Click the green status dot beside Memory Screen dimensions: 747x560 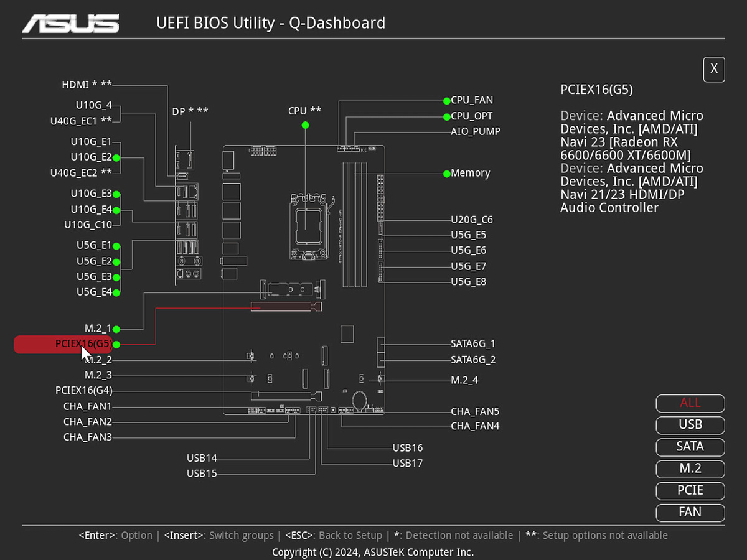[446, 174]
